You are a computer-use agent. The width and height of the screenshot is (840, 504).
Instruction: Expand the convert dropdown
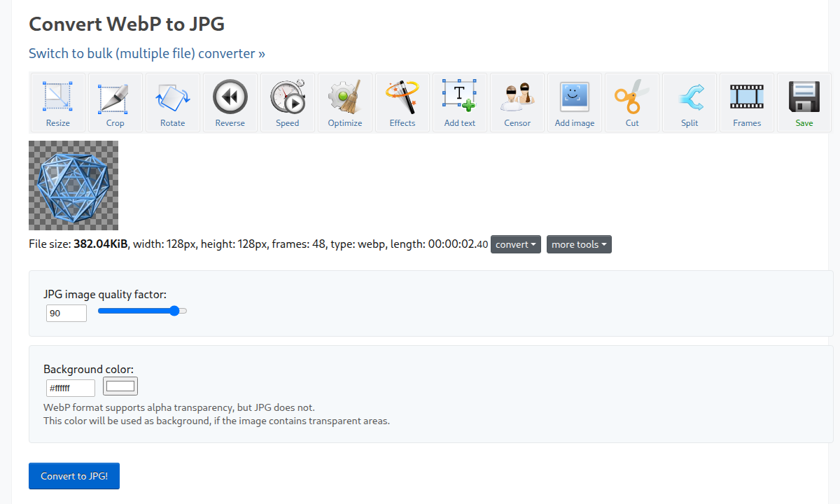(x=516, y=244)
